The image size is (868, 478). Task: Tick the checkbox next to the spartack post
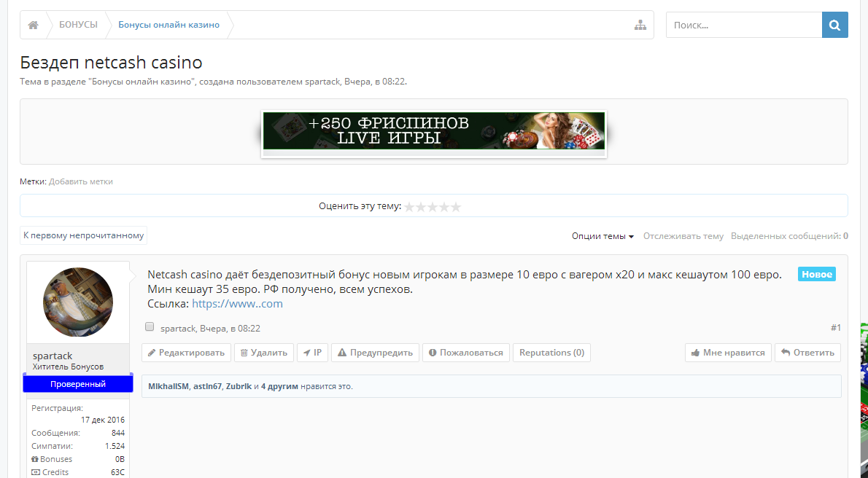[150, 327]
